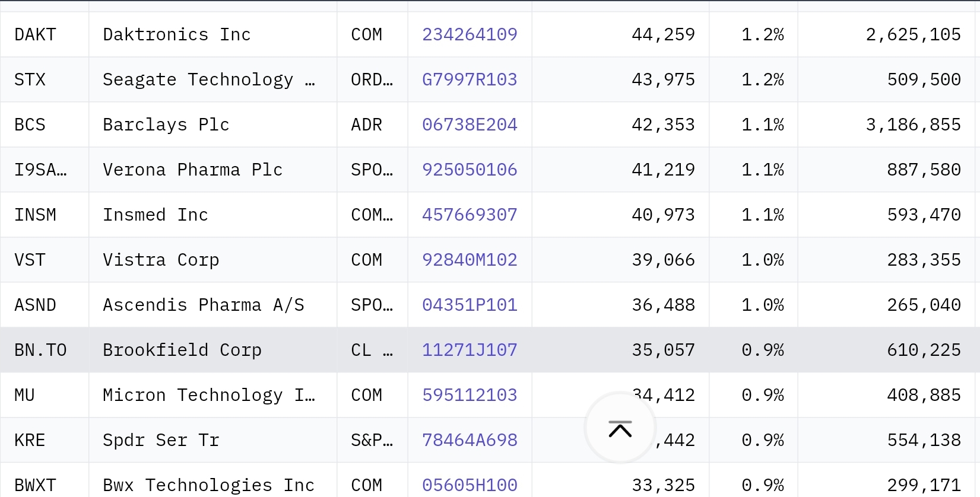Image resolution: width=980 pixels, height=497 pixels.
Task: Open CUSIP link 925050106
Action: click(470, 170)
